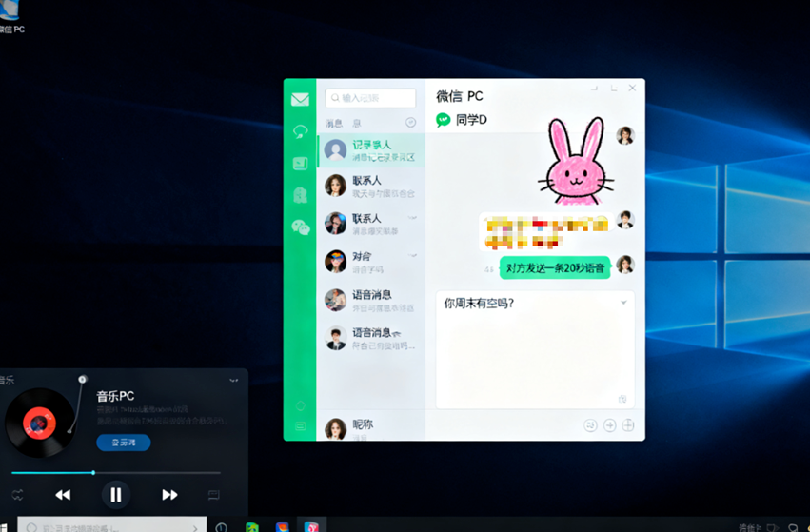
Task: Click the green chat icon beside 同学D
Action: [x=444, y=120]
